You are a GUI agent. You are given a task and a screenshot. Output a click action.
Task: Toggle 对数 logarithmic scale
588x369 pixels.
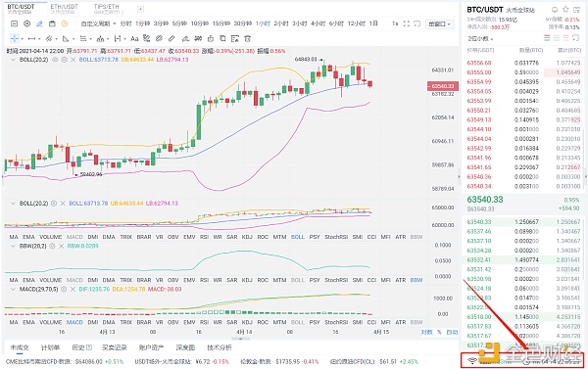[426, 332]
